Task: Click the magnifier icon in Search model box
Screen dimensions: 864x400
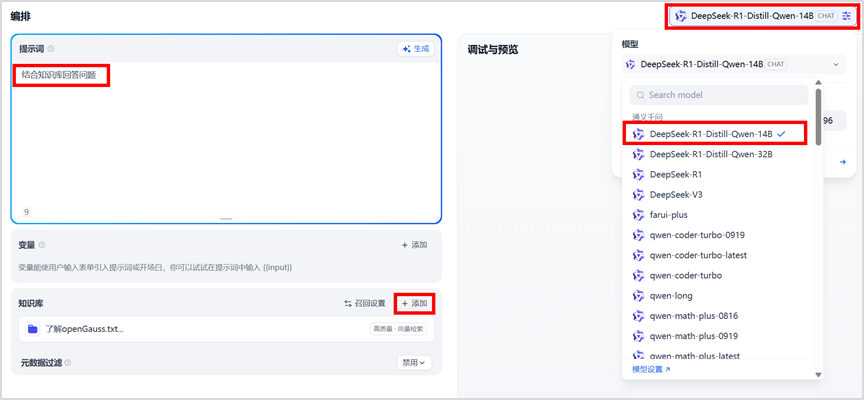Action: pyautogui.click(x=640, y=95)
